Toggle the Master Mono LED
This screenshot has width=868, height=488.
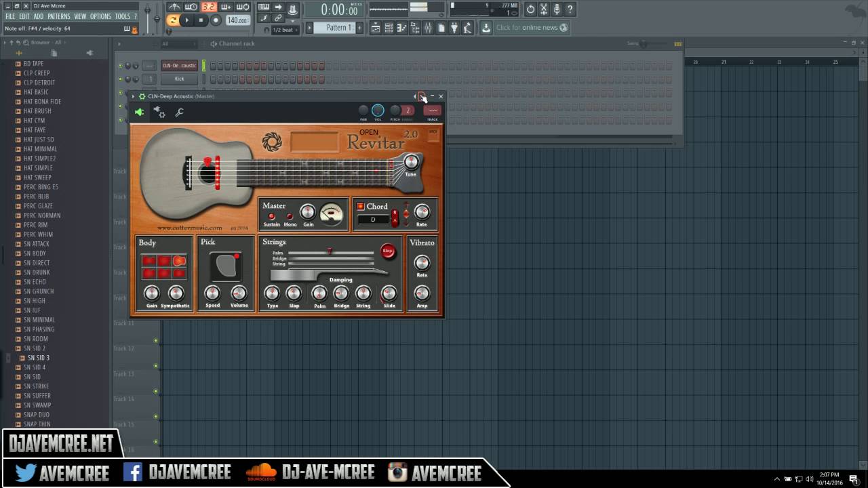[290, 216]
